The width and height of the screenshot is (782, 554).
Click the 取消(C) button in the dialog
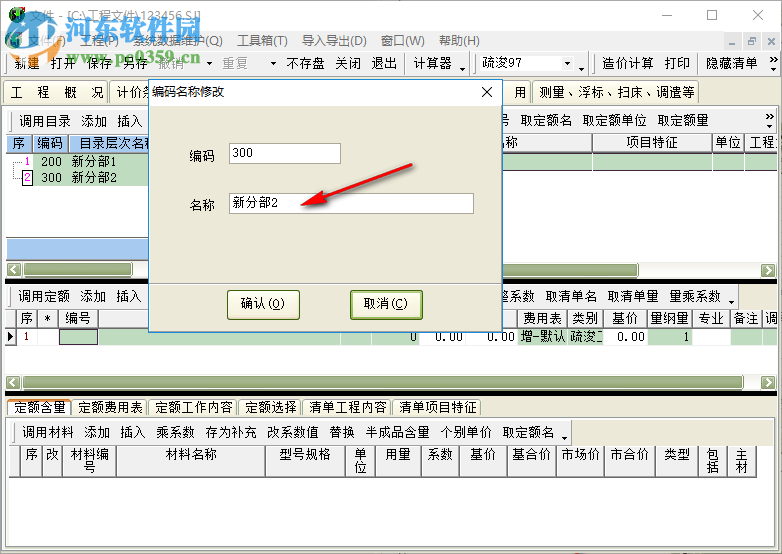click(x=386, y=305)
